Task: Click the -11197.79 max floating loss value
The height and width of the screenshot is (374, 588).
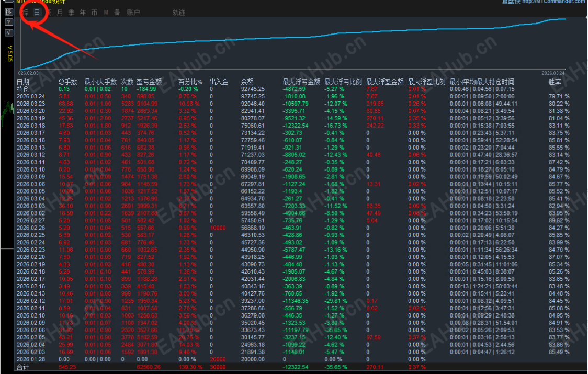Action: coord(296,330)
